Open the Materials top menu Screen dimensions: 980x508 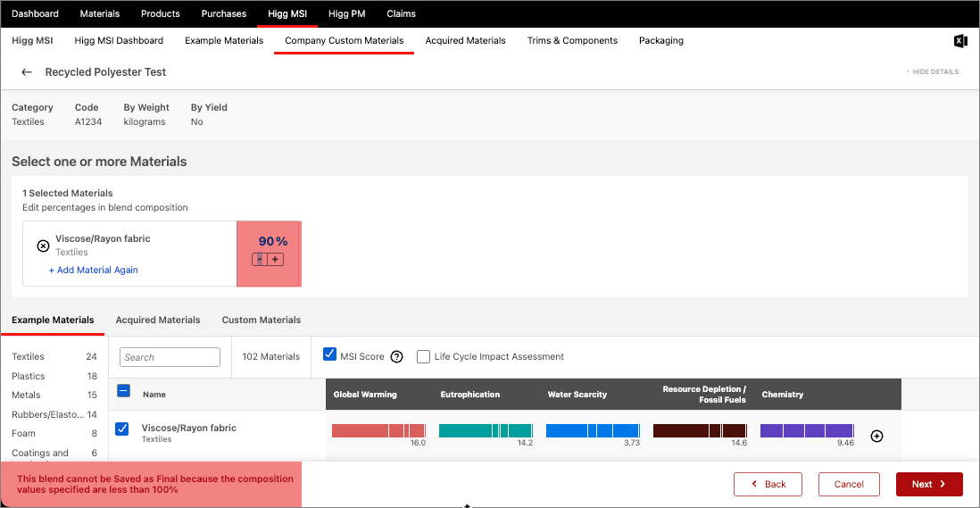pyautogui.click(x=100, y=13)
